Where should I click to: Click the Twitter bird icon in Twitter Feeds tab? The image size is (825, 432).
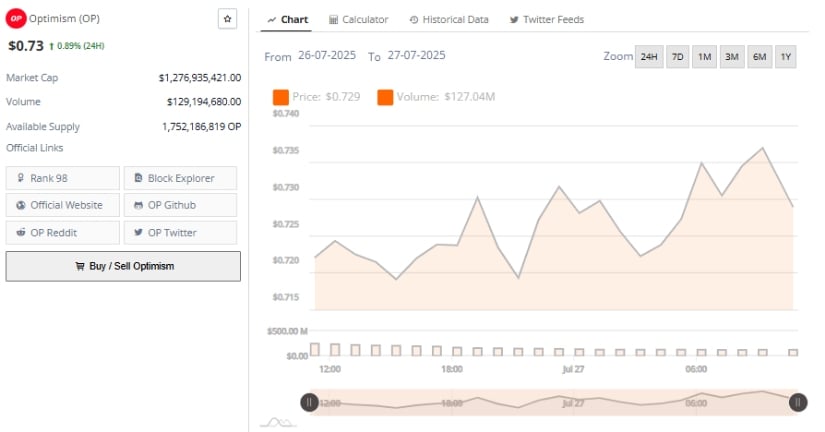click(x=514, y=20)
